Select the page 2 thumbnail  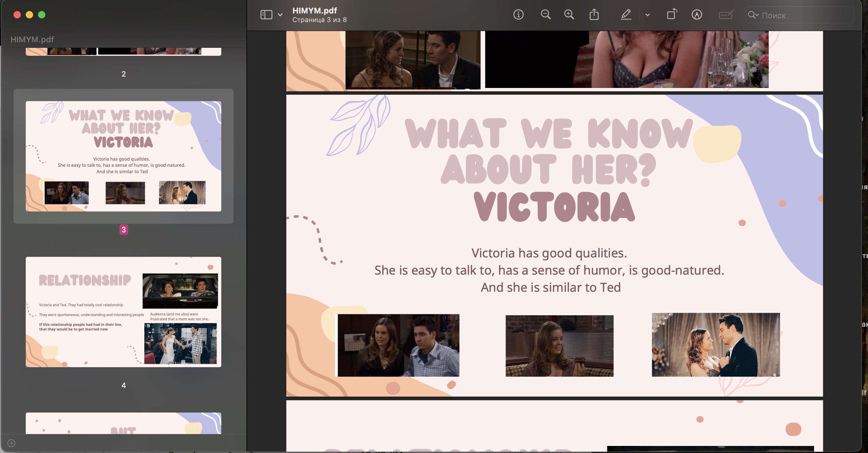[123, 51]
